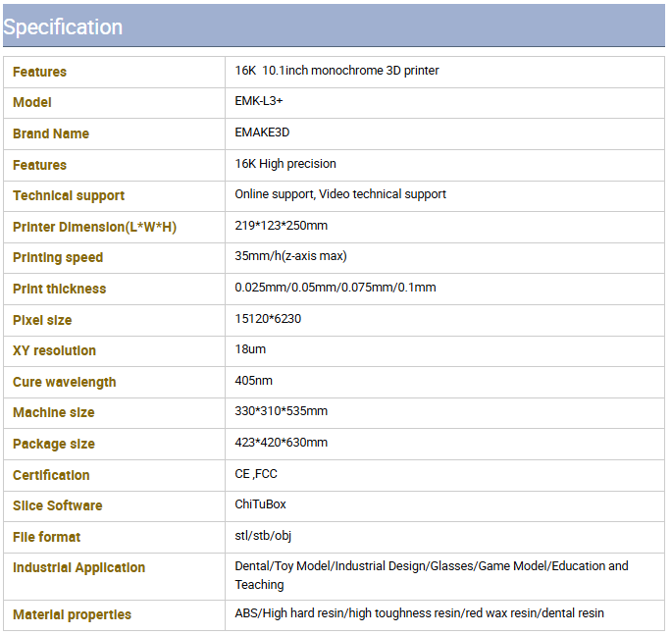Click the Technical support label
672x635 pixels.
tap(69, 196)
